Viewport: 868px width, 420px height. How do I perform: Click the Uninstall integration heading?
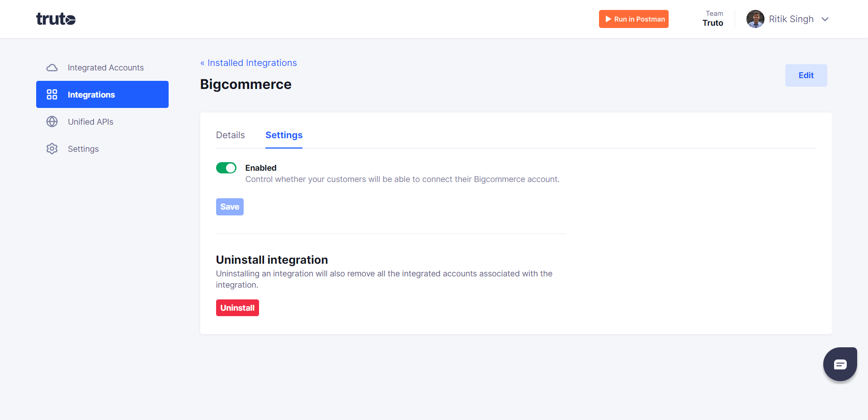(x=272, y=260)
